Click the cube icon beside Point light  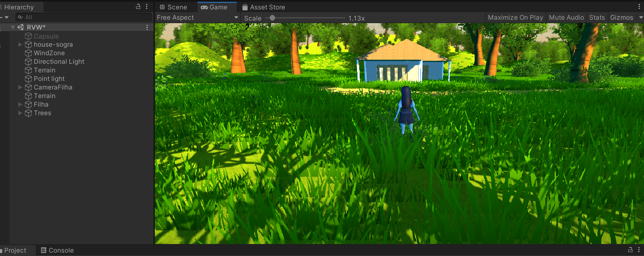[29, 79]
